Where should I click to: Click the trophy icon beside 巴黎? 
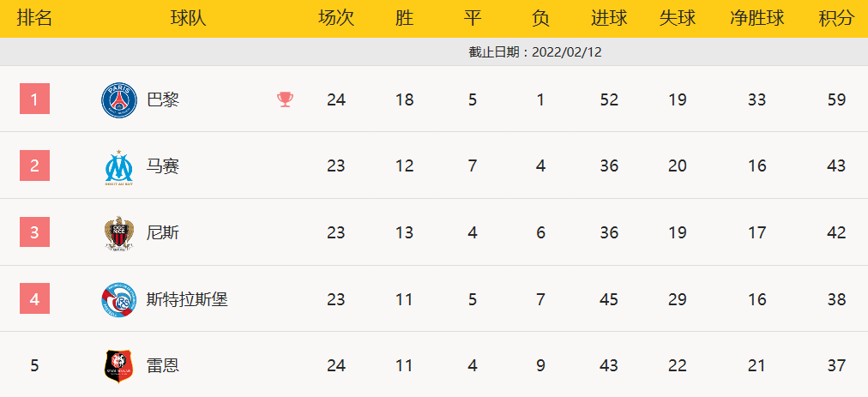coord(285,99)
